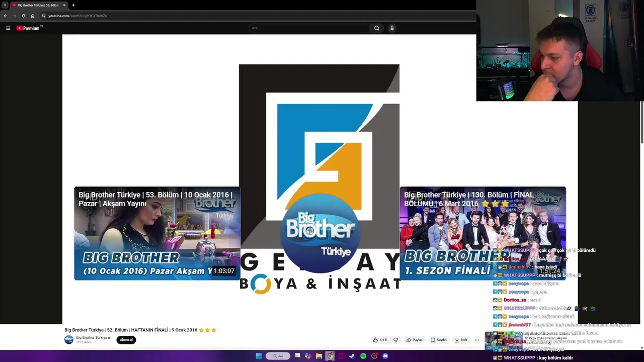This screenshot has width=644, height=362.
Task: Reload the page
Action: pos(23,16)
